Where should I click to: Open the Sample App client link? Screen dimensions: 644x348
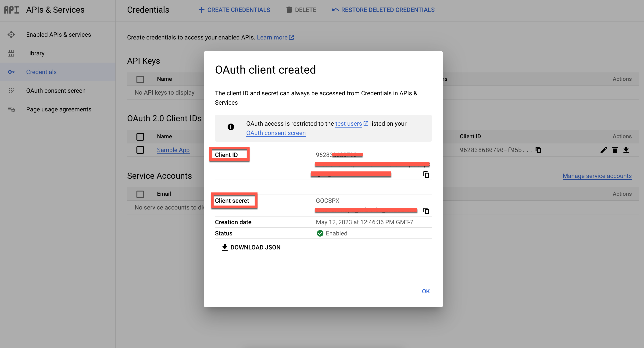tap(173, 150)
